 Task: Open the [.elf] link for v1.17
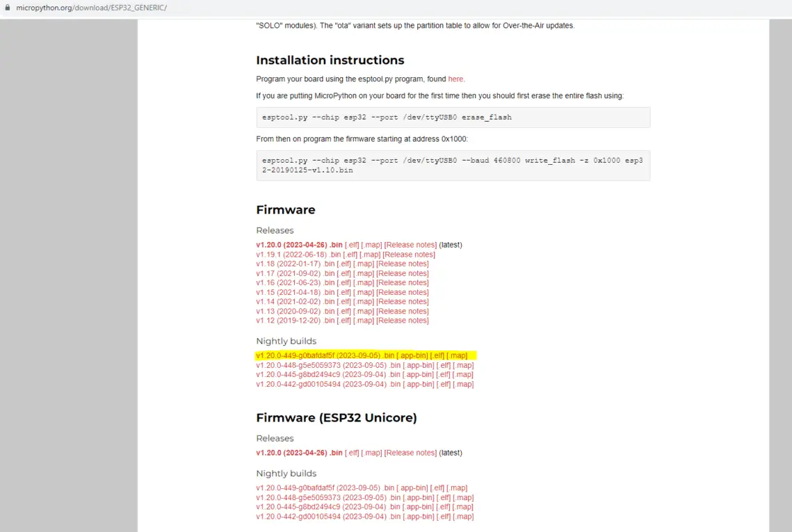coord(344,273)
